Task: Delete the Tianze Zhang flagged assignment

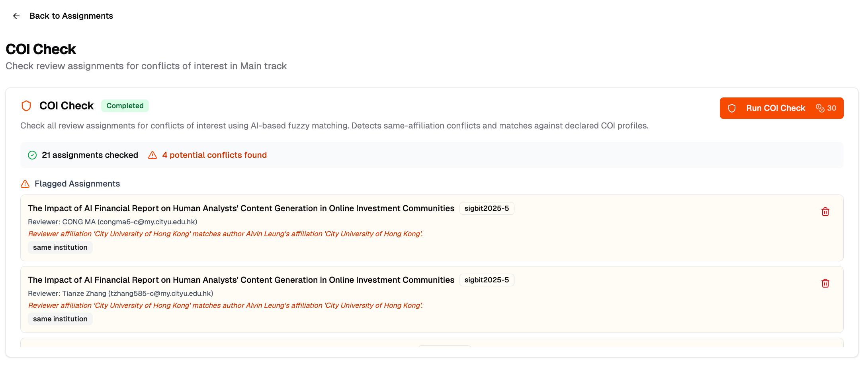Action: click(x=825, y=283)
